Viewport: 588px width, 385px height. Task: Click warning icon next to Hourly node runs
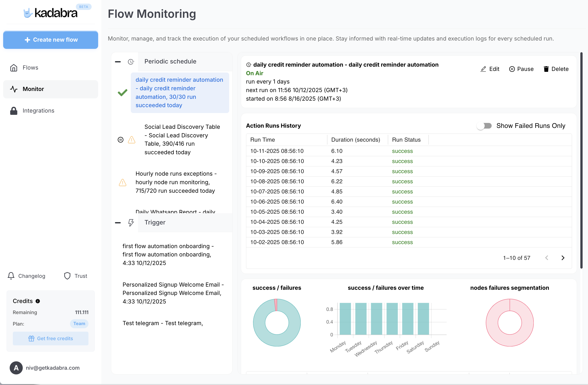tap(122, 182)
